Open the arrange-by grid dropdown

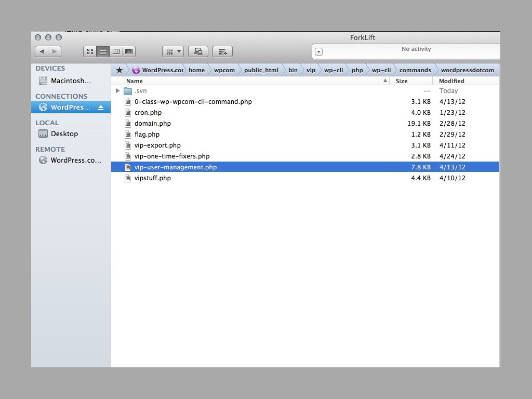point(173,51)
